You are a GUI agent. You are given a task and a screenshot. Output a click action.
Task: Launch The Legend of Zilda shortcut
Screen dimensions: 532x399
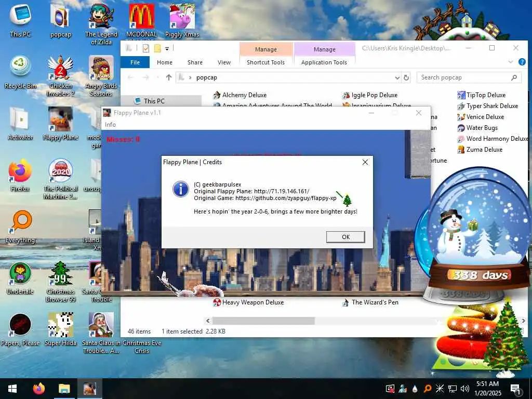click(x=101, y=24)
